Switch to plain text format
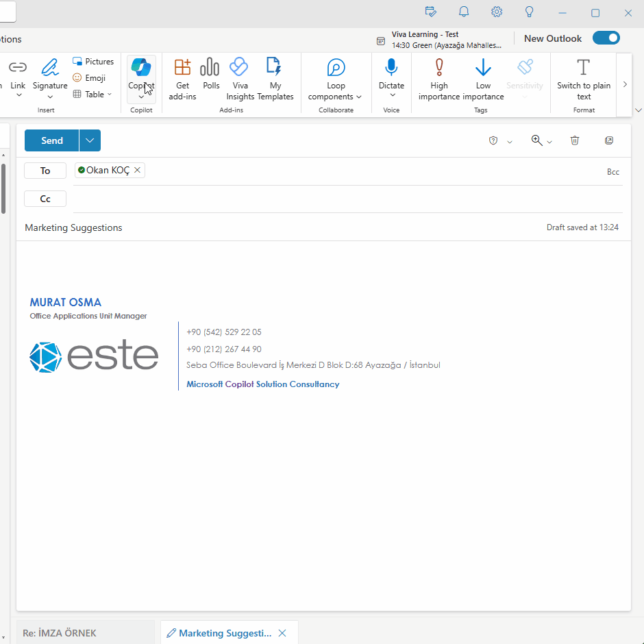Image resolution: width=644 pixels, height=644 pixels. (584, 79)
